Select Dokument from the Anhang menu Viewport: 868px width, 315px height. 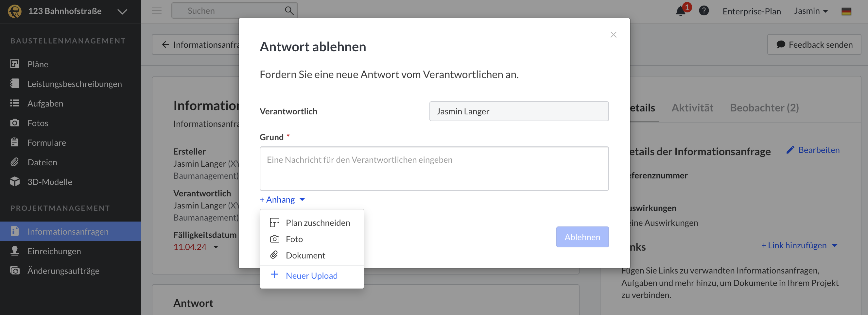(312, 255)
